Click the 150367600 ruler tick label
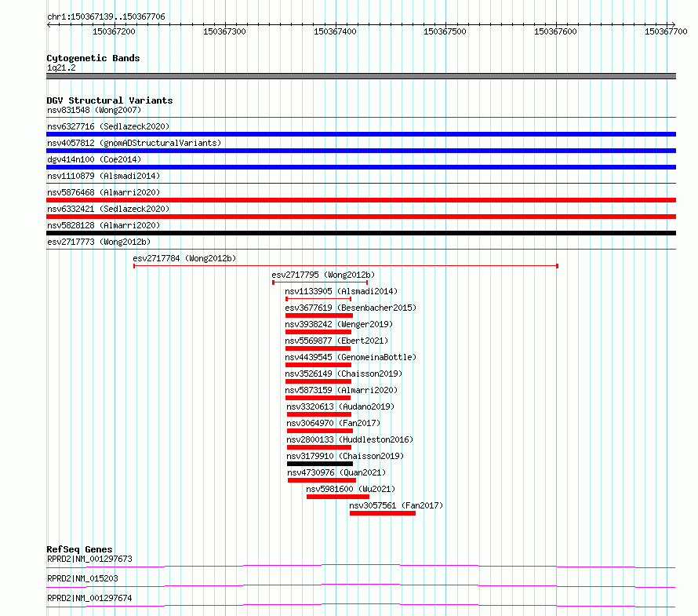Screen dimensions: 698x616 point(555,31)
